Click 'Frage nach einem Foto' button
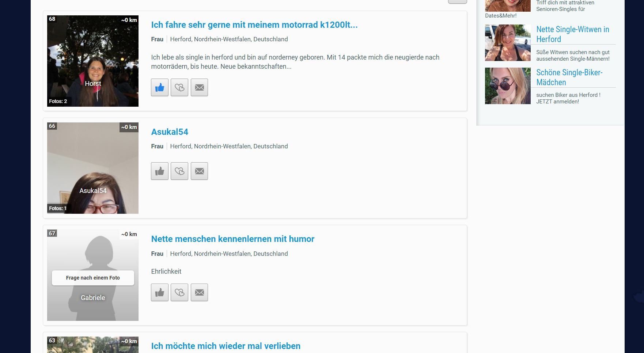The height and width of the screenshot is (353, 644). click(93, 278)
